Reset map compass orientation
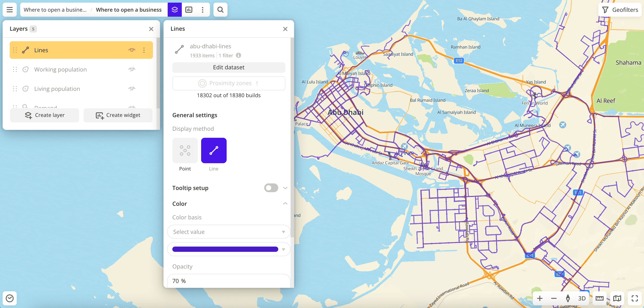Image resolution: width=644 pixels, height=308 pixels. pyautogui.click(x=568, y=298)
